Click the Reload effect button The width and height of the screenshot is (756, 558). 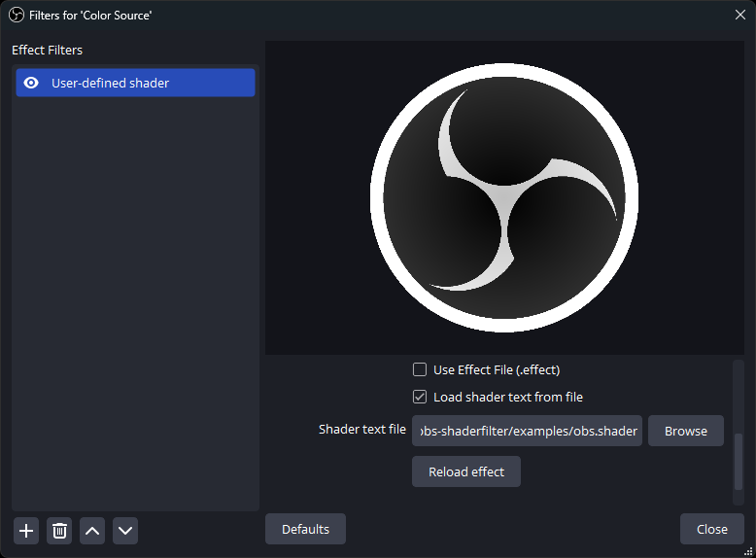466,471
